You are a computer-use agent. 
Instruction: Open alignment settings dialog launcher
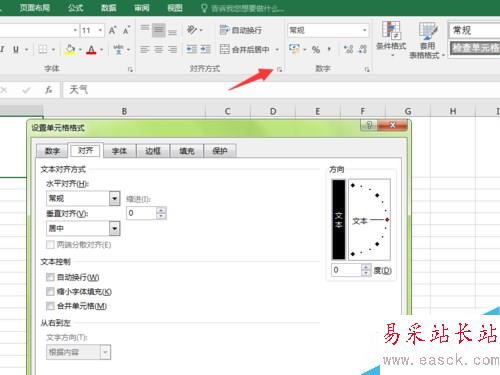click(279, 69)
